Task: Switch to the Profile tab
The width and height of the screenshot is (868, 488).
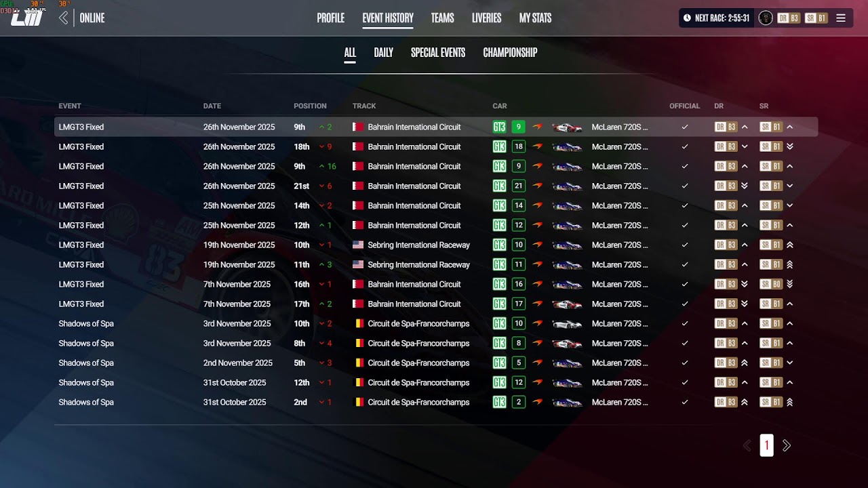Action: [x=330, y=18]
